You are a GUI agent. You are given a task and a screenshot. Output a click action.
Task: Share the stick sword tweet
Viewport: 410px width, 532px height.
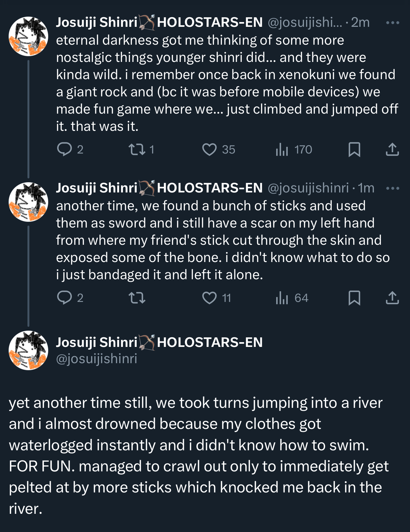click(392, 298)
